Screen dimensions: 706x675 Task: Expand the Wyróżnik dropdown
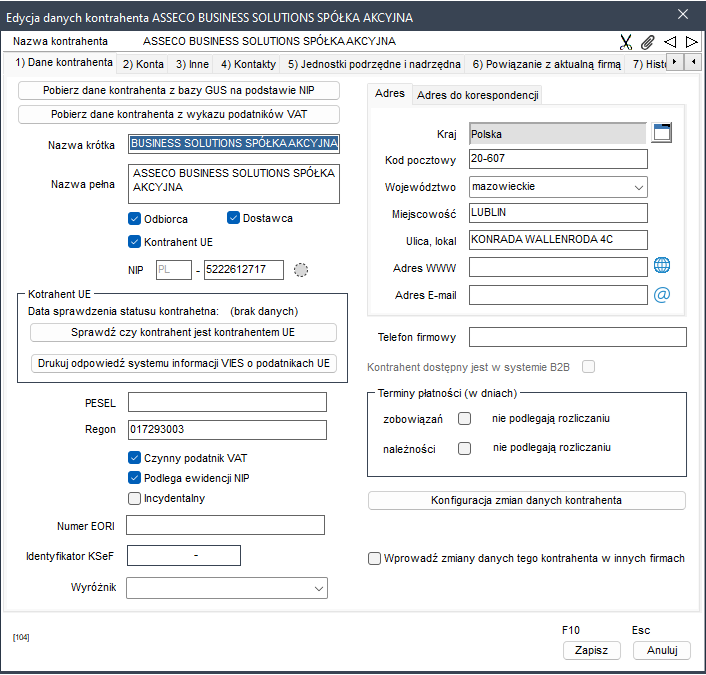319,589
